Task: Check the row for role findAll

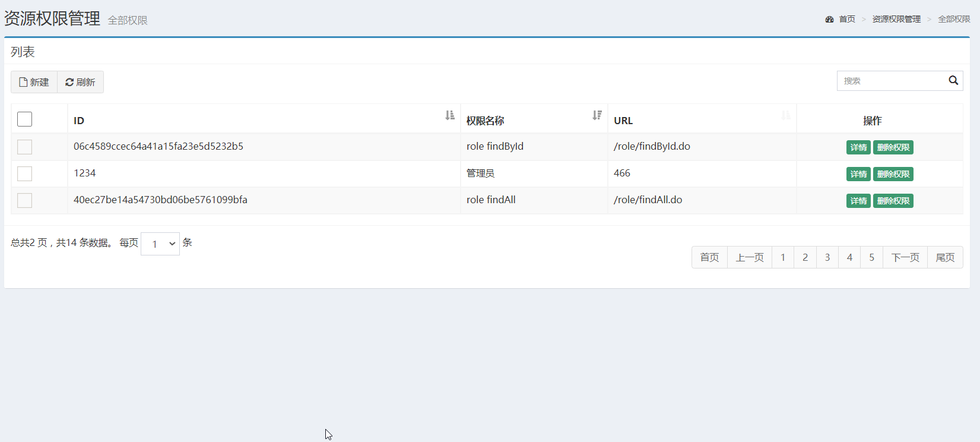Action: [x=24, y=200]
